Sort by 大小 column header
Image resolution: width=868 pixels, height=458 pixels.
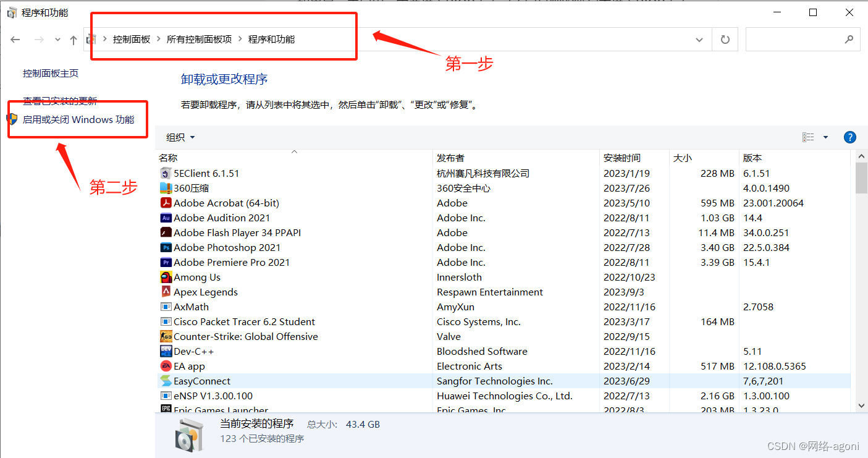(704, 158)
